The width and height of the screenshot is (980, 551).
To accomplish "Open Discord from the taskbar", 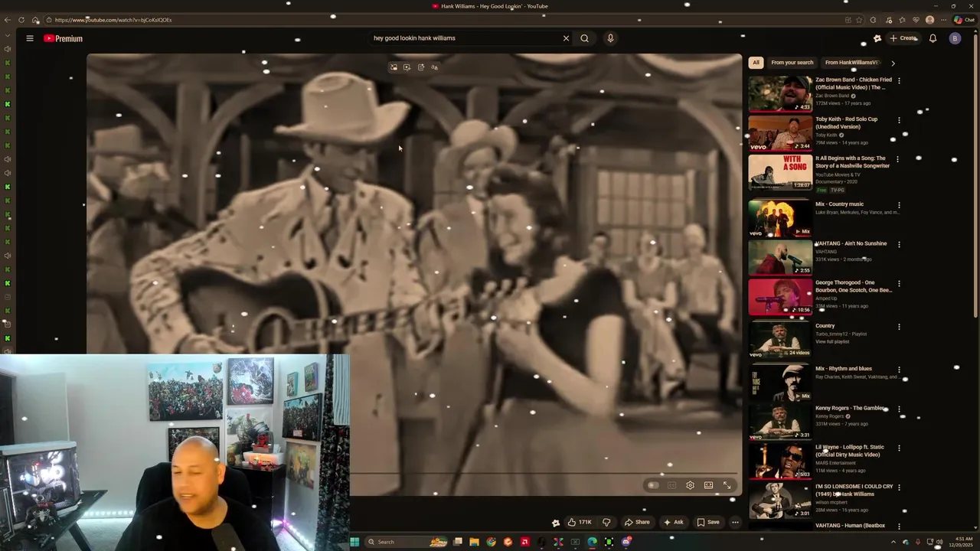I will [x=626, y=542].
